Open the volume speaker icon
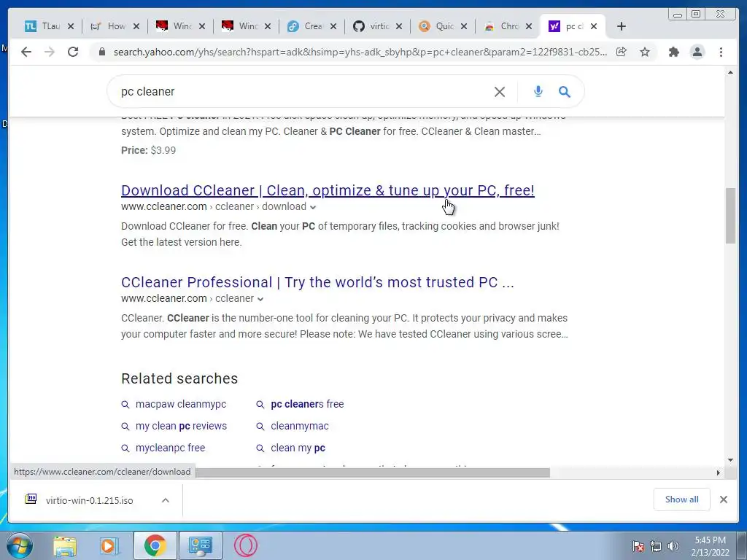The height and width of the screenshot is (560, 747). (x=673, y=546)
